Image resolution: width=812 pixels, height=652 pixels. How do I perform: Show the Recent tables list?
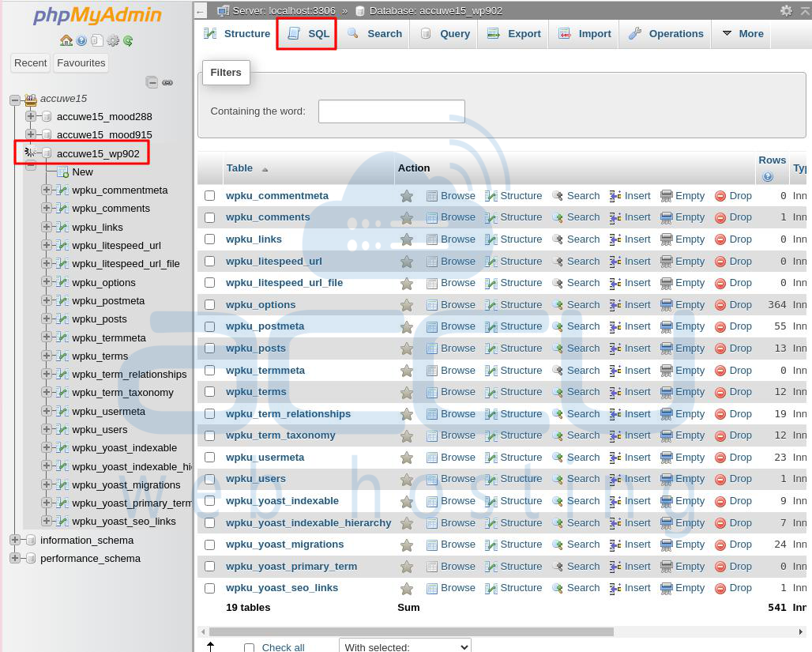(31, 62)
